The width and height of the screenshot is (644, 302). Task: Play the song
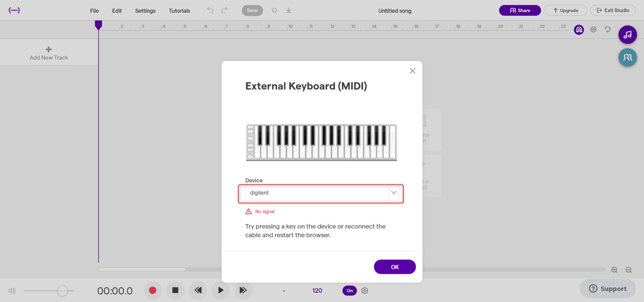point(221,290)
